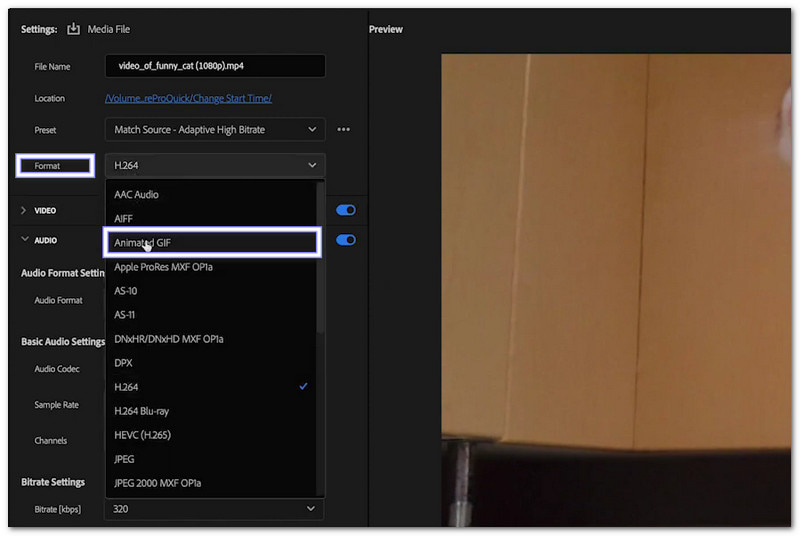
Task: Click the format list scrollbar
Action: (320, 260)
